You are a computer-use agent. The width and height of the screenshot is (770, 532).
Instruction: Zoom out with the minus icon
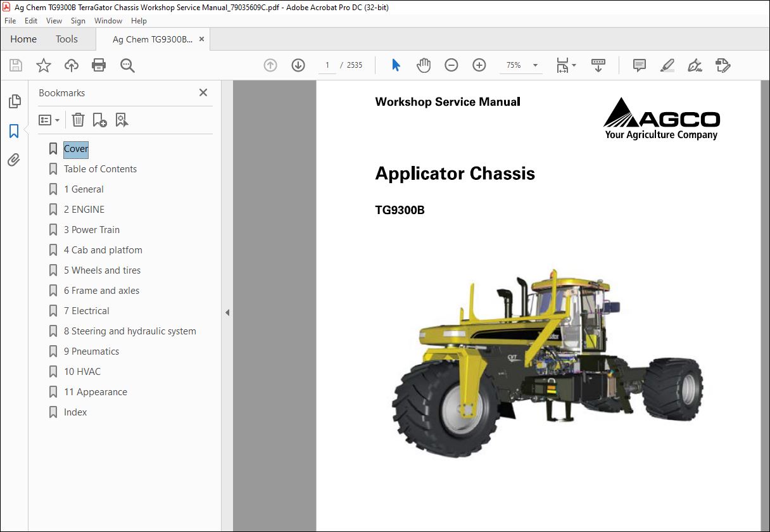pyautogui.click(x=451, y=65)
